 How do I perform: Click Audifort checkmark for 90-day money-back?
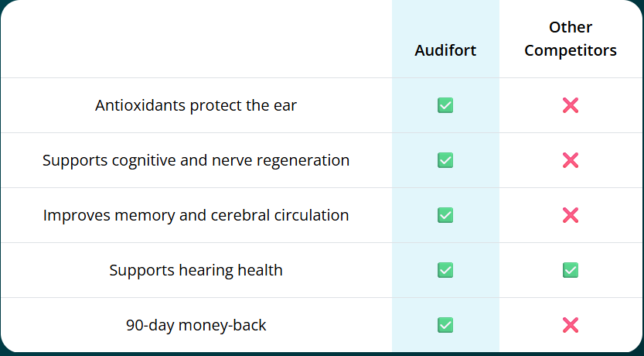445,325
